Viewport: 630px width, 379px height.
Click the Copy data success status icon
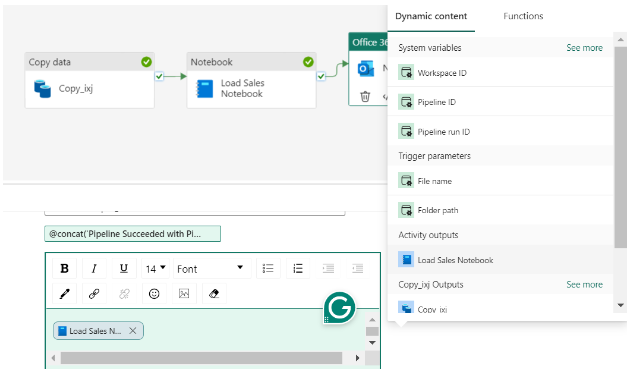click(x=146, y=62)
